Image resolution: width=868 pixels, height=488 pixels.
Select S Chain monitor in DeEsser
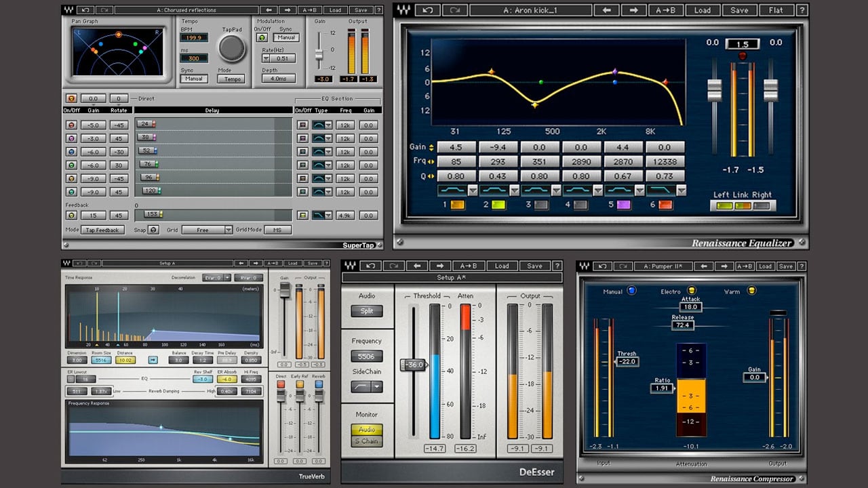click(x=367, y=441)
